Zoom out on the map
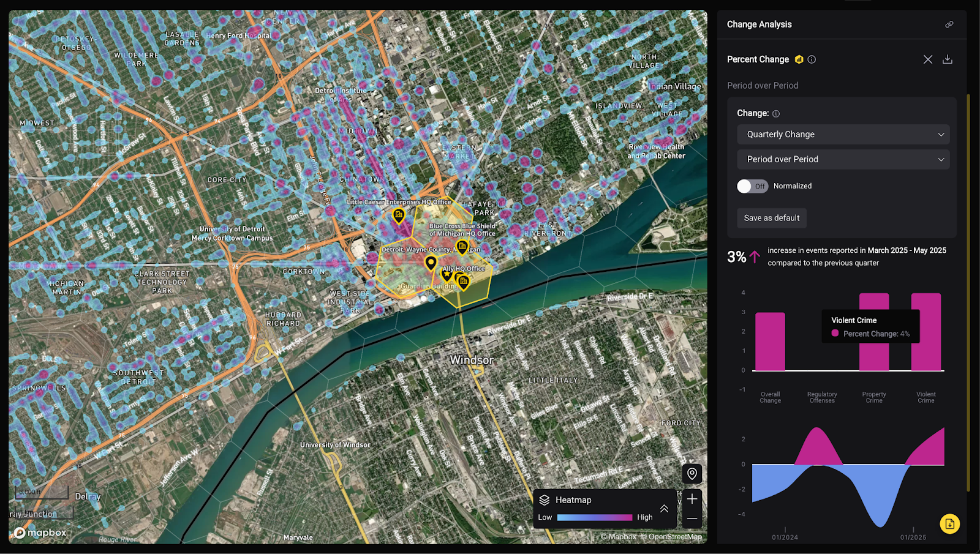Image resolution: width=980 pixels, height=554 pixels. pyautogui.click(x=692, y=518)
